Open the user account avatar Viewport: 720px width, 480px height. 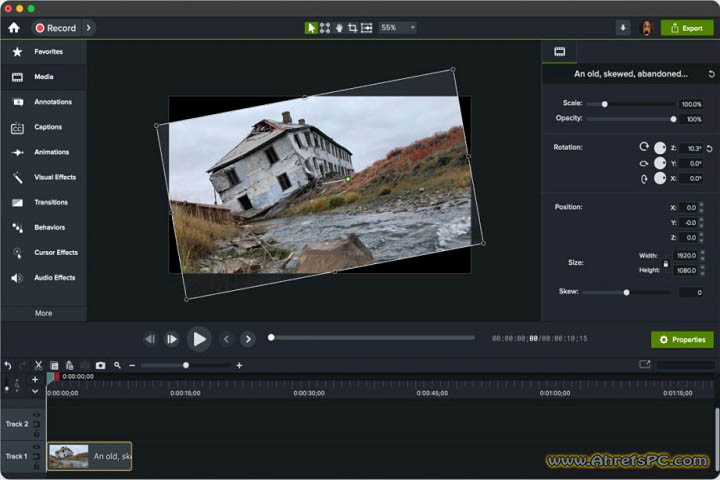coord(647,28)
